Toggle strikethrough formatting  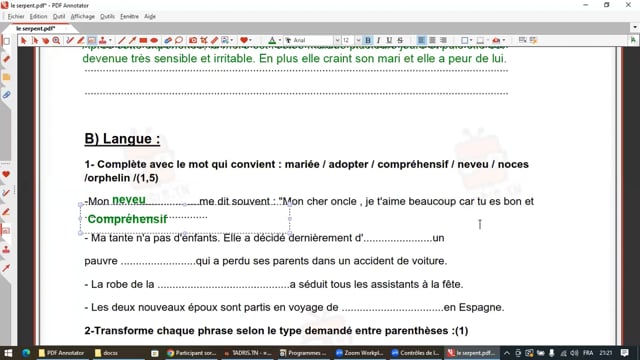point(400,40)
